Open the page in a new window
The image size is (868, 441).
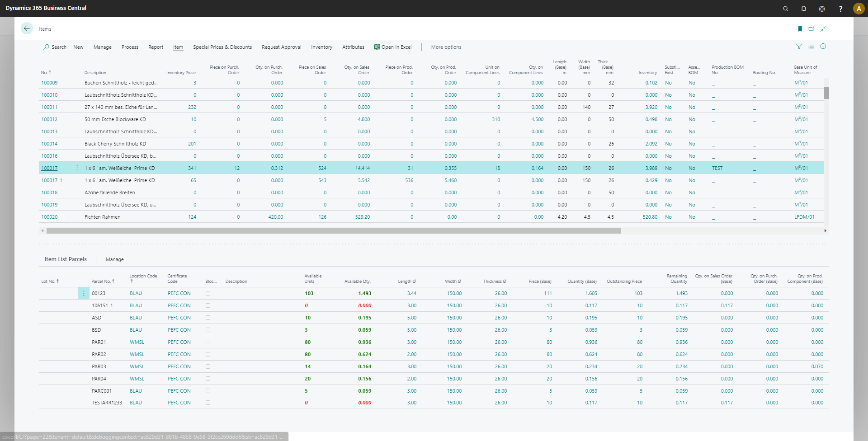[811, 28]
